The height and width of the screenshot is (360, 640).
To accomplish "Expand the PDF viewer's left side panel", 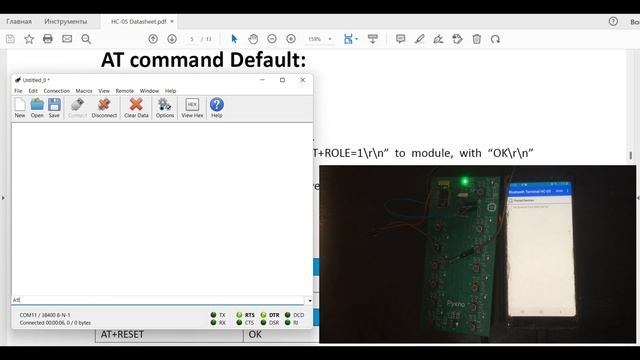I will (3, 198).
